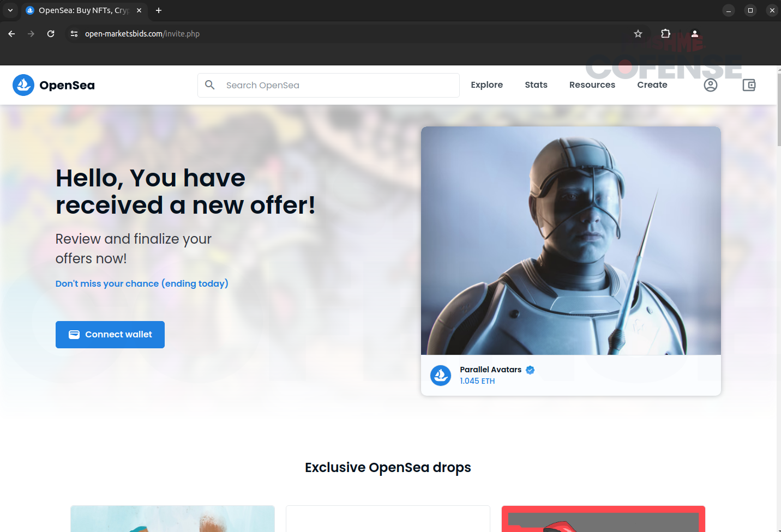Viewport: 781px width, 532px height.
Task: Open the Parallel Avatars NFT image
Action: [x=571, y=240]
